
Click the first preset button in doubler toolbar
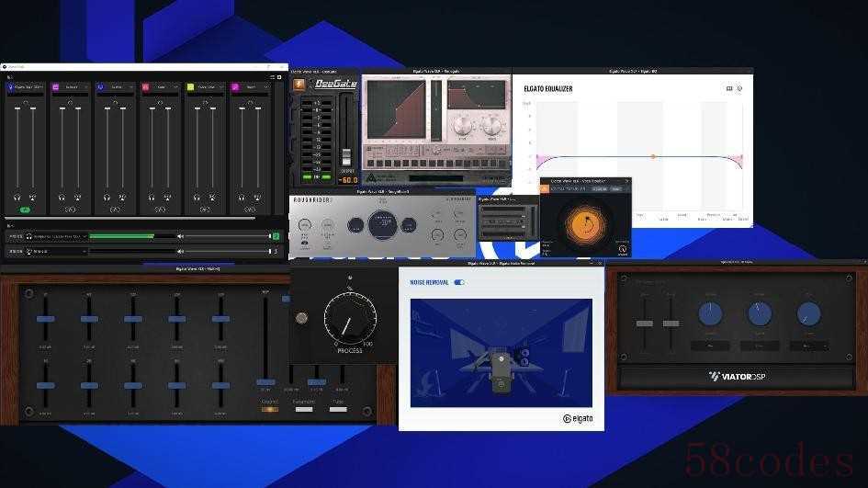[600, 189]
